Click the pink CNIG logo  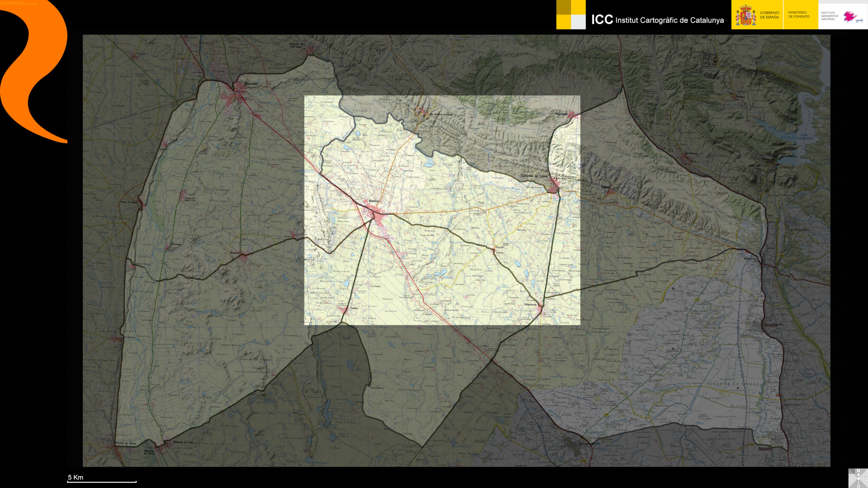coord(851,16)
